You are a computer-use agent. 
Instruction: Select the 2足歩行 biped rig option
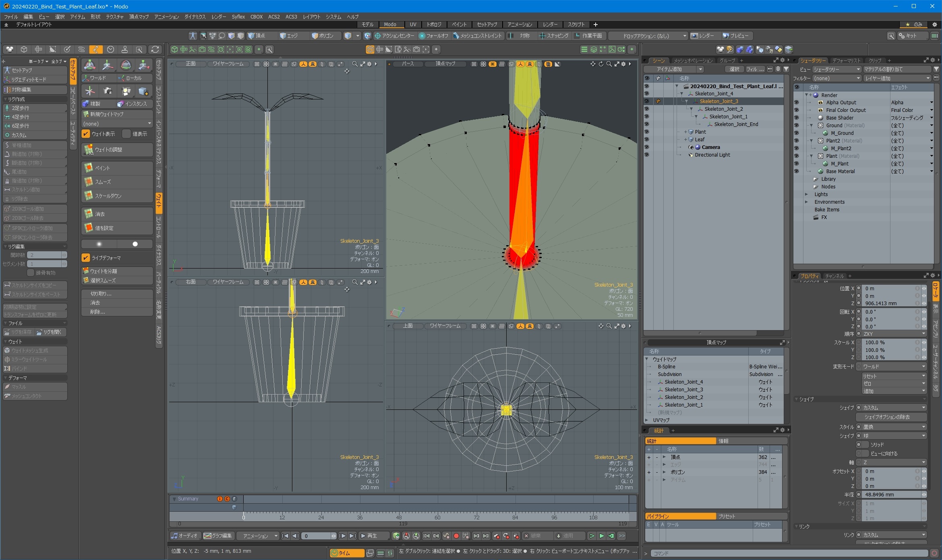35,108
